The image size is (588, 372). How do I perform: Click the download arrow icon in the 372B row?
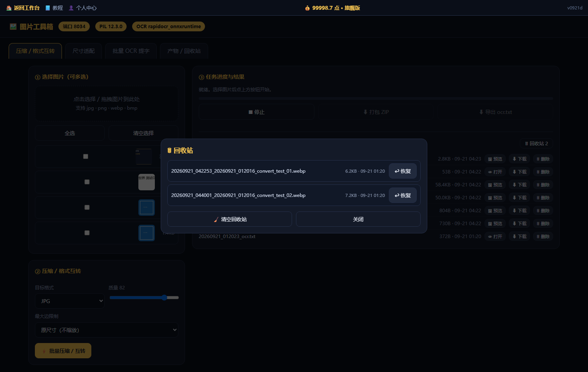[x=515, y=237]
